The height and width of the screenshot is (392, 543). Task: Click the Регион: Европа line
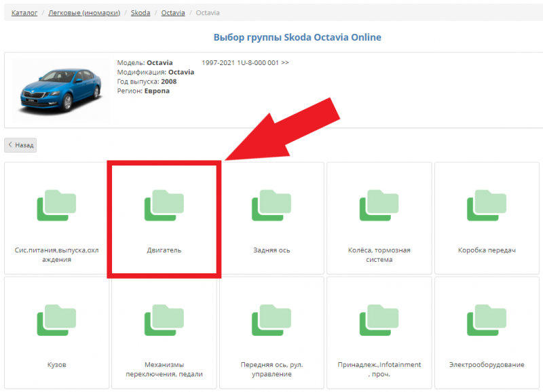(x=143, y=91)
